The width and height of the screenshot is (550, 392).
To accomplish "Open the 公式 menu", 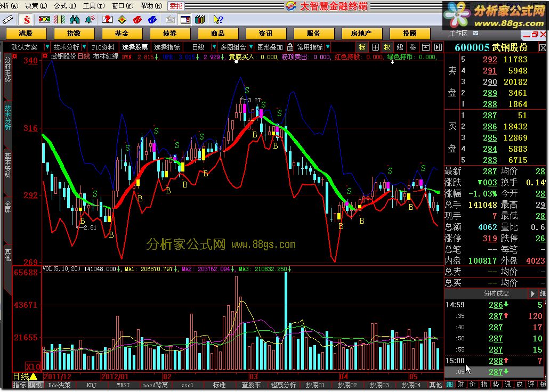I will coord(65,6).
